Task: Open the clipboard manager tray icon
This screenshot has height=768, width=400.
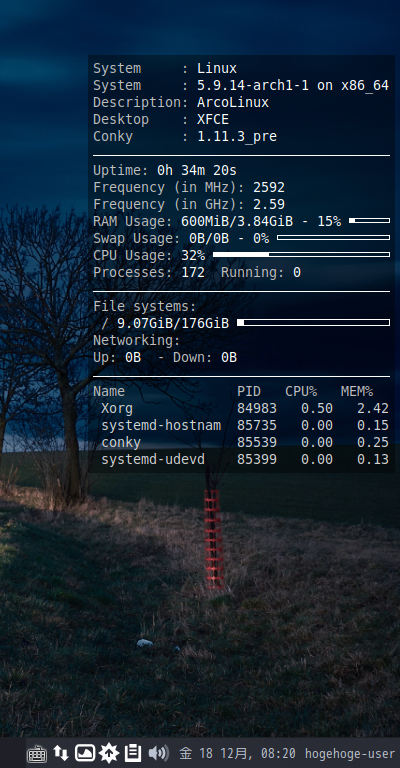Action: point(133,753)
